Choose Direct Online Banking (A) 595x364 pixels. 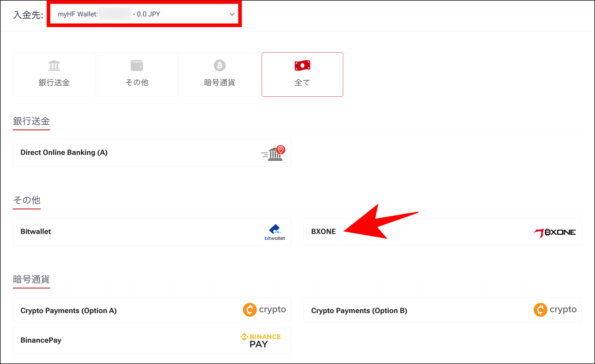[x=64, y=152]
